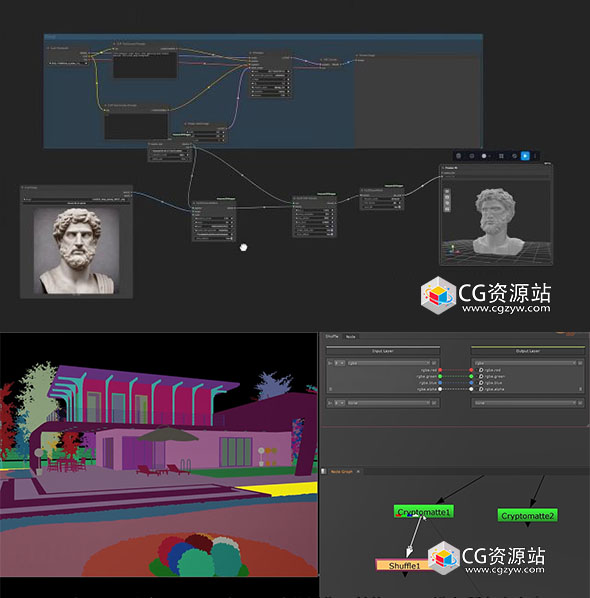
Task: Click the output rgba.green channel icon
Action: click(x=481, y=376)
